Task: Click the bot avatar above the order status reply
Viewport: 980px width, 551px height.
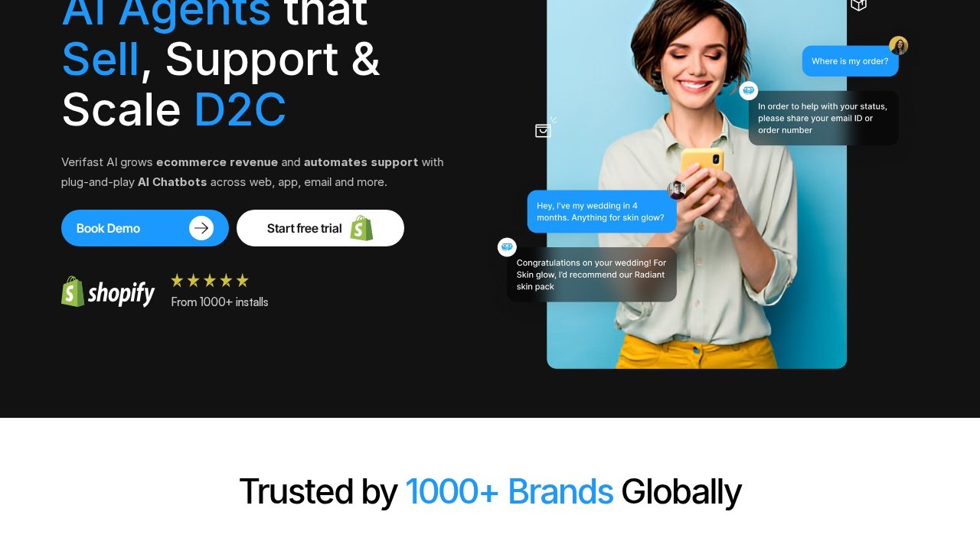Action: coord(748,90)
